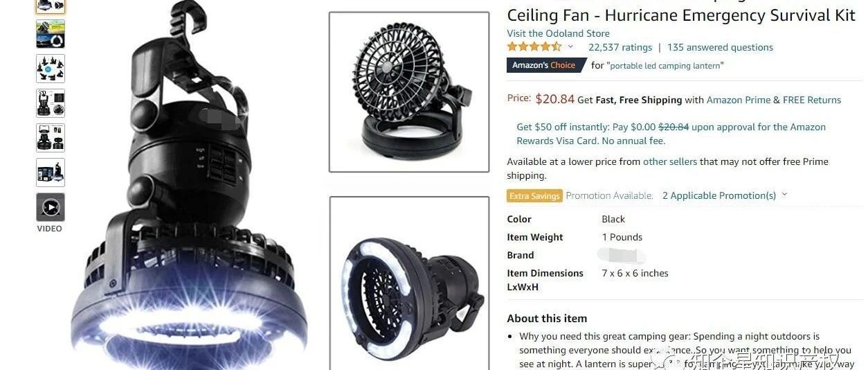This screenshot has width=868, height=370.
Task: Open the 22,537 ratings link
Action: click(620, 47)
